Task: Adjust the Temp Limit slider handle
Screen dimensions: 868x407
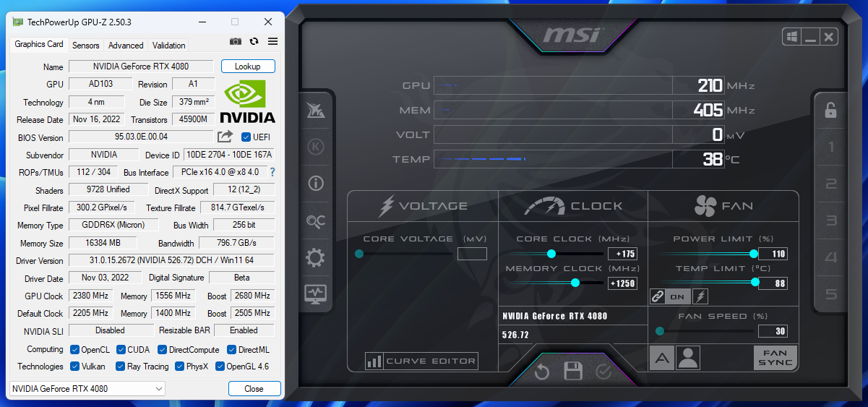Action: [x=755, y=283]
